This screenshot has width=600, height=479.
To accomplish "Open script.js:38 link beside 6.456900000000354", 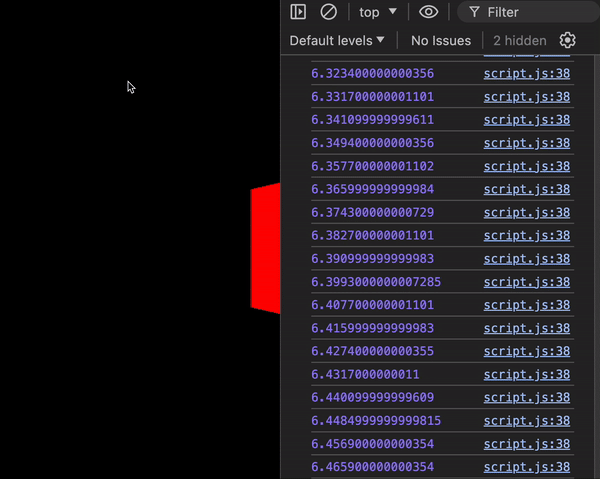I will point(527,444).
